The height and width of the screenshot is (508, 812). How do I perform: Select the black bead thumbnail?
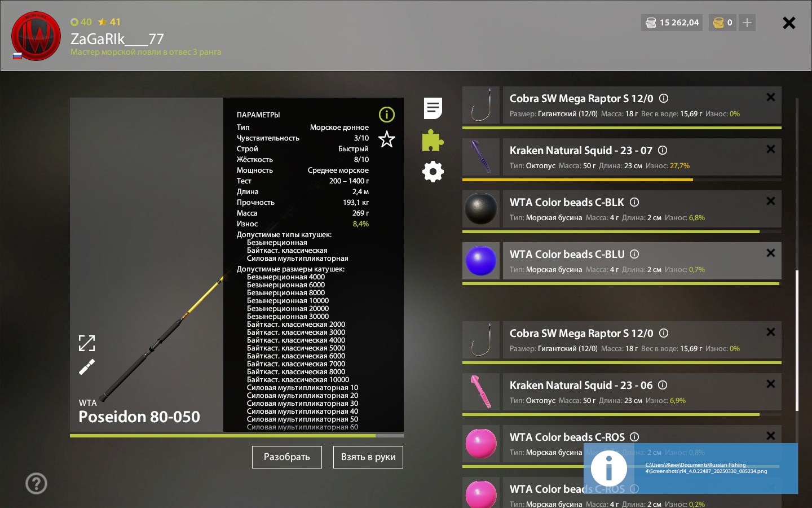point(481,209)
